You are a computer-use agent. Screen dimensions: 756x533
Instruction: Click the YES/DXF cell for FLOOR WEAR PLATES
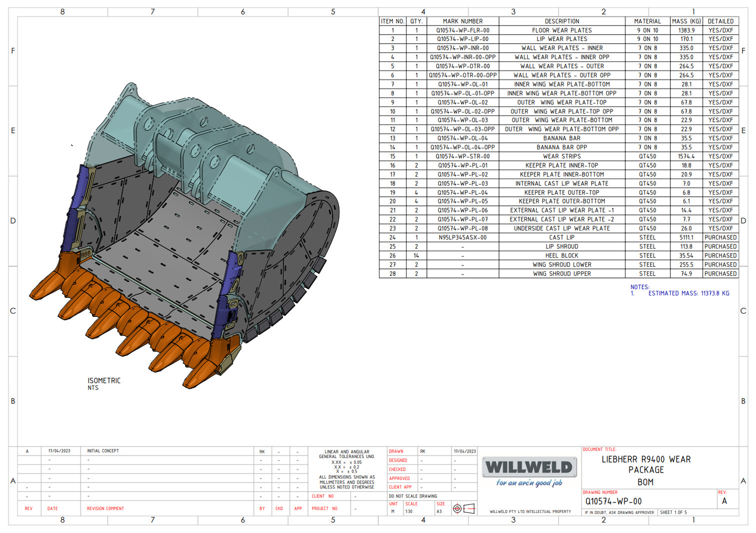tap(720, 30)
